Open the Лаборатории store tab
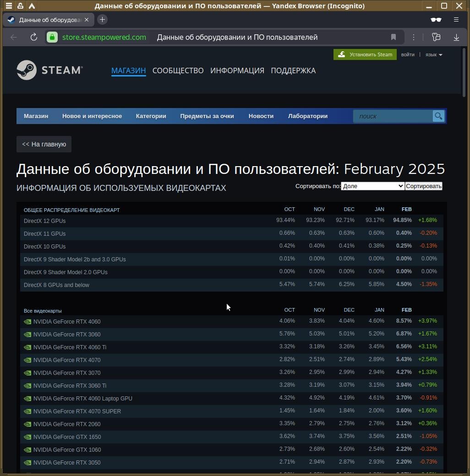This screenshot has height=476, width=470. tap(308, 116)
